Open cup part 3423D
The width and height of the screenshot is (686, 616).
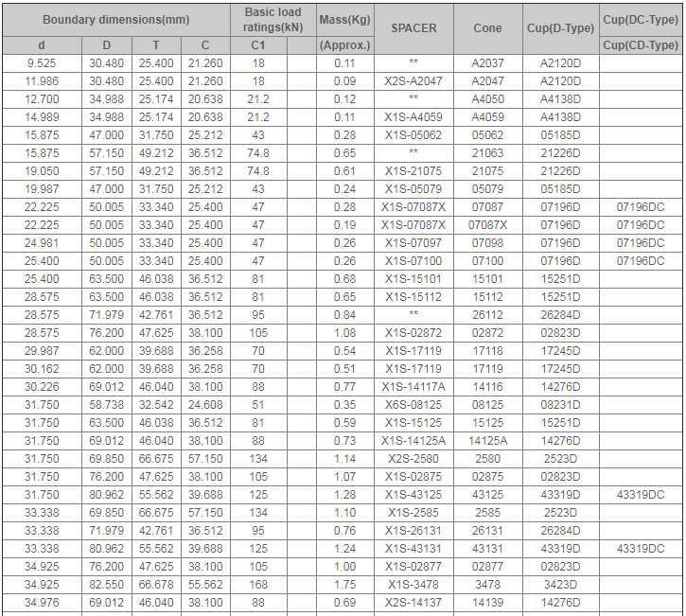[x=560, y=585]
